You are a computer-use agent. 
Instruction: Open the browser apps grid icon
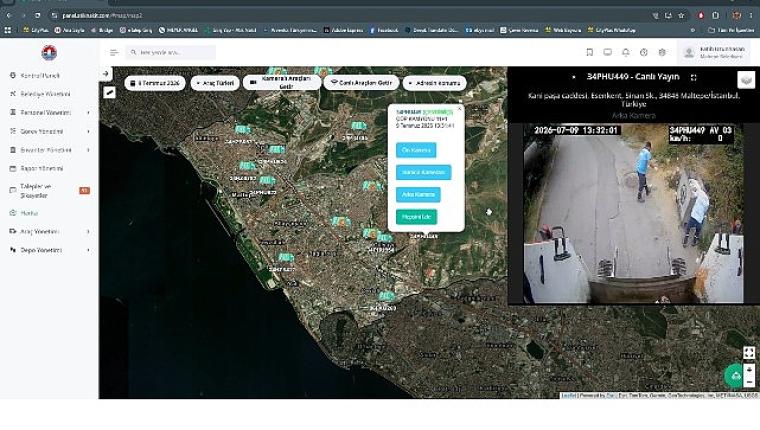click(x=8, y=30)
